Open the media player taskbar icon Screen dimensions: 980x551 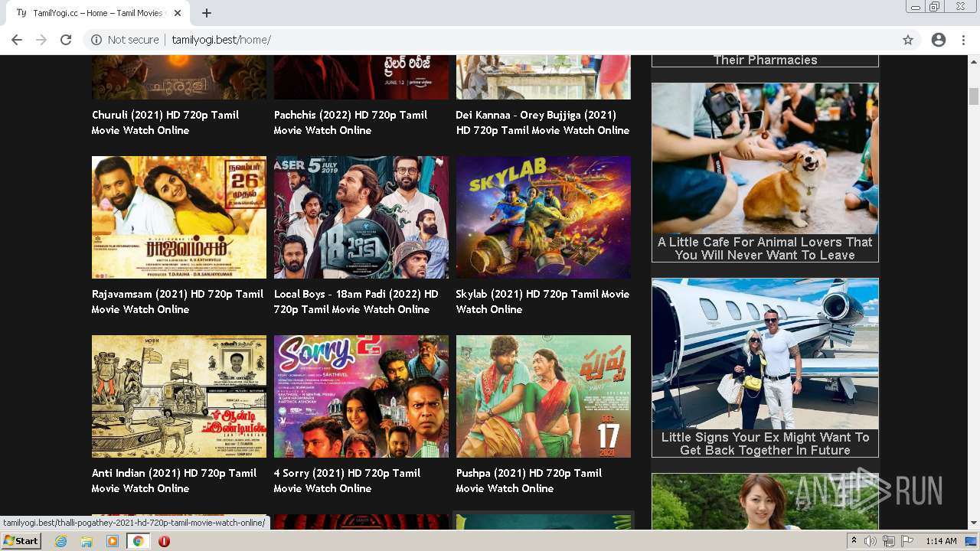tap(113, 541)
